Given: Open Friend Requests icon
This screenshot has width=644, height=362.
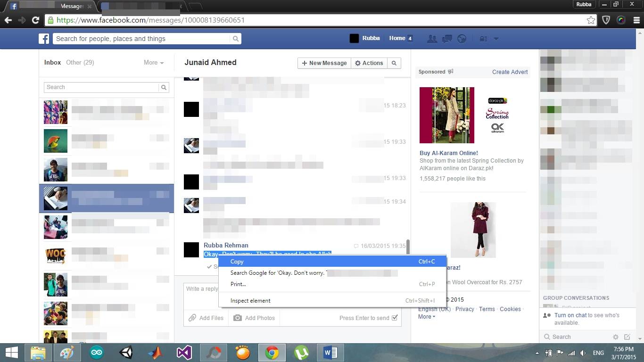Looking at the screenshot, I should click(432, 39).
